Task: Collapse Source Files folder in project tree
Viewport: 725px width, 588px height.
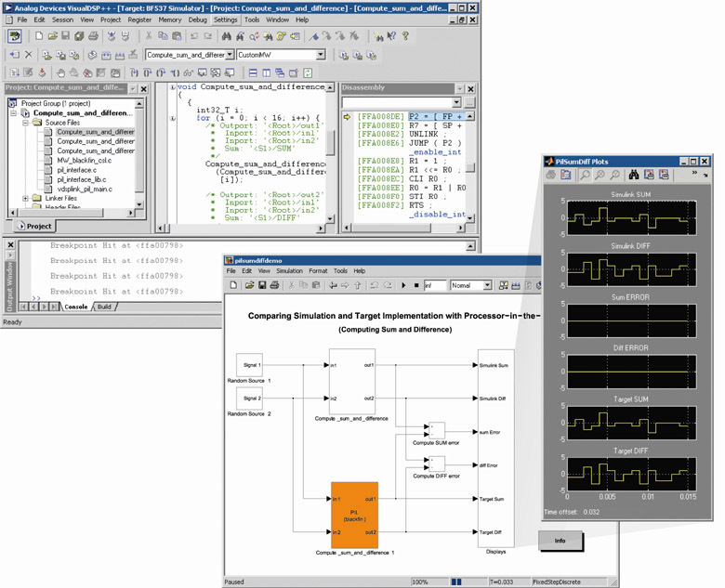Action: (x=25, y=123)
